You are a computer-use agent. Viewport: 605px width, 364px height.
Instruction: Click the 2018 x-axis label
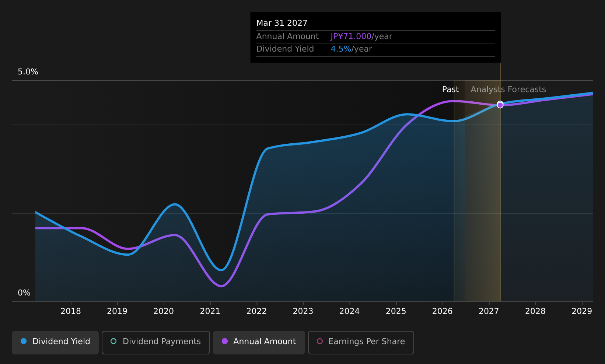click(71, 311)
